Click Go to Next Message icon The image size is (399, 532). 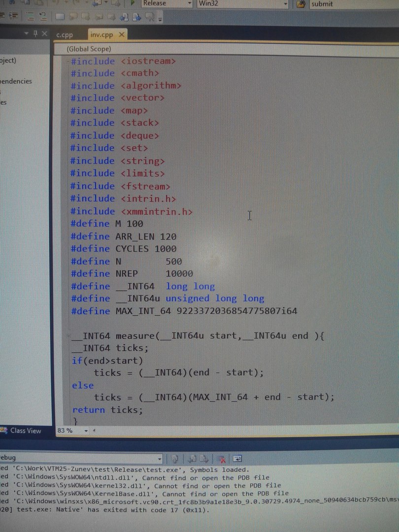point(203,459)
